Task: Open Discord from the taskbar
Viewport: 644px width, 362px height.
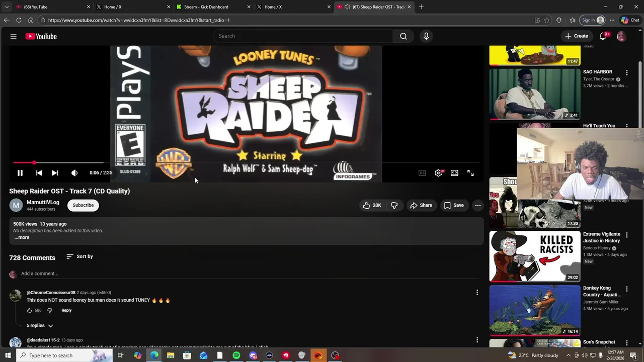Action: [x=253, y=355]
